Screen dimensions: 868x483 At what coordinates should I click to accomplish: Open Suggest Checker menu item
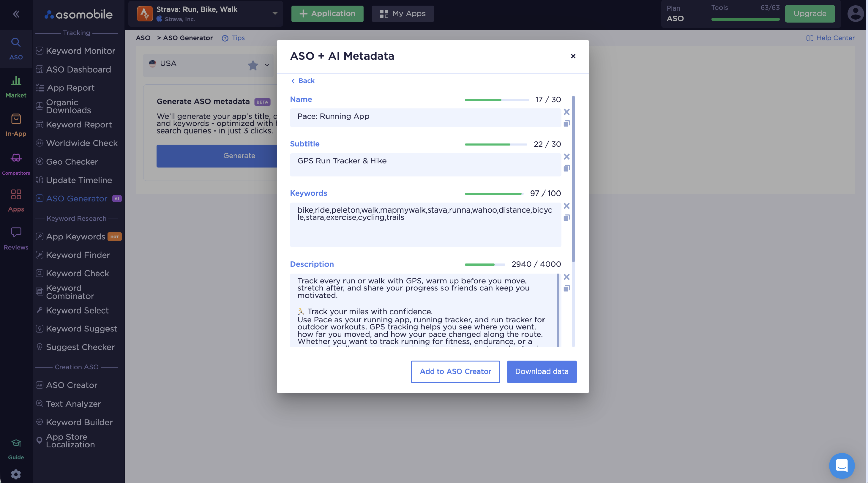click(x=75, y=347)
